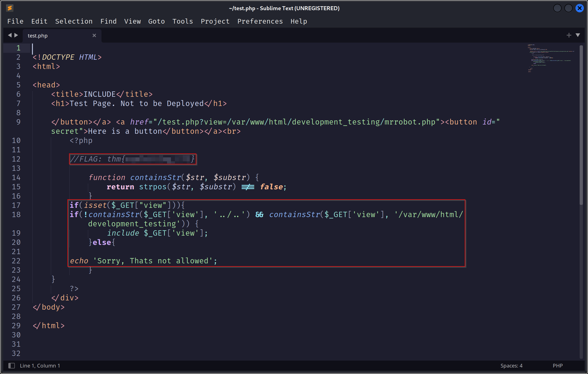
Task: Open the tab list dropdown arrow
Action: point(578,35)
